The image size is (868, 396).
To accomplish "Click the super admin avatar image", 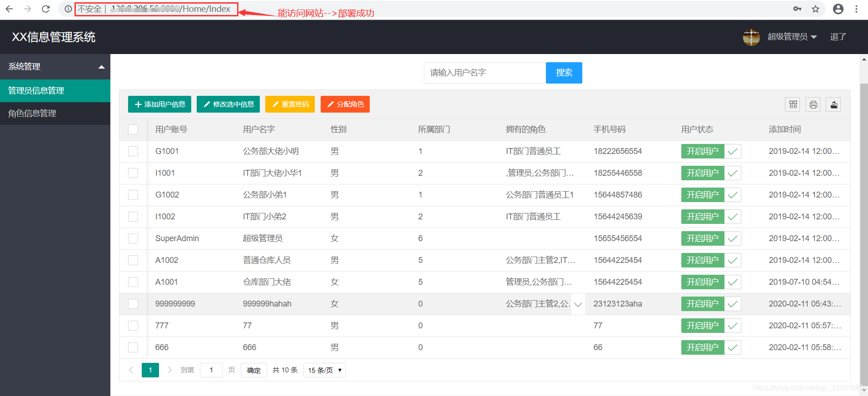I will 751,37.
